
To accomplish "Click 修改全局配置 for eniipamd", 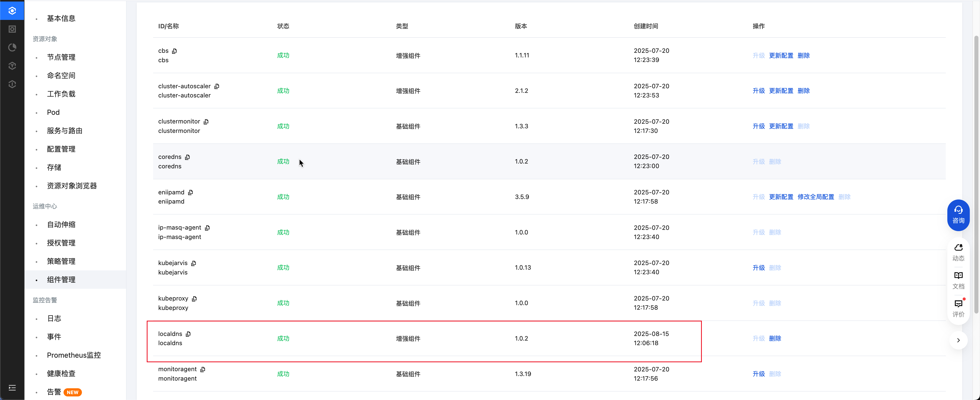I will pyautogui.click(x=815, y=197).
